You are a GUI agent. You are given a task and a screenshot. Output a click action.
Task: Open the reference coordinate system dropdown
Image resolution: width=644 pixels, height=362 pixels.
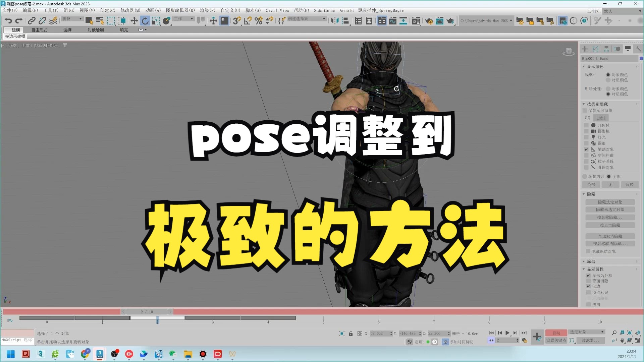click(x=183, y=19)
